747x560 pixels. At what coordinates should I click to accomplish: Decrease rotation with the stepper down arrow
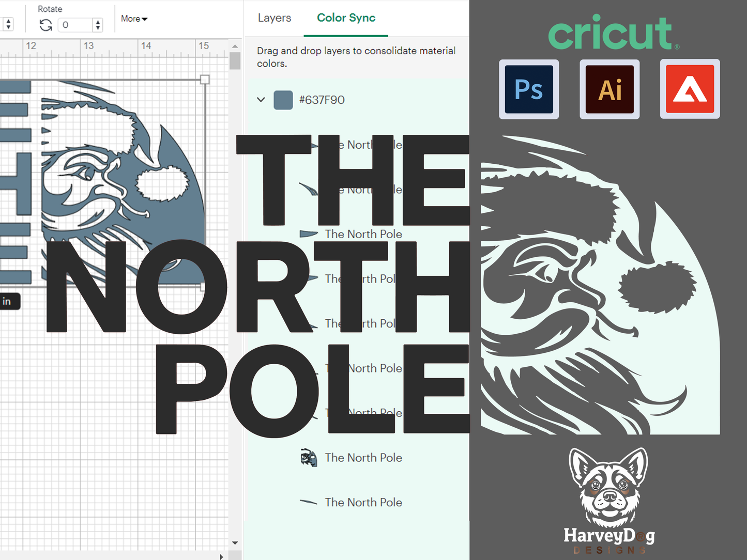[98, 28]
